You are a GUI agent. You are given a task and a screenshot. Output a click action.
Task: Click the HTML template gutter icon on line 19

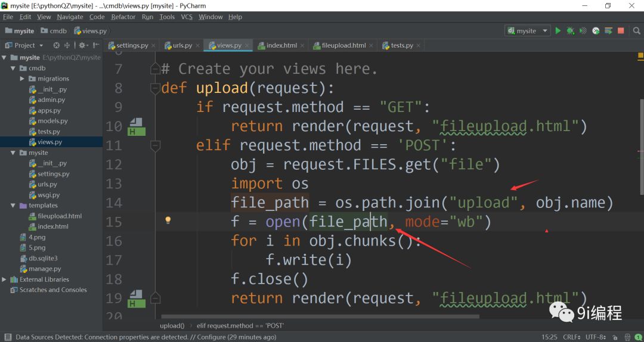(x=137, y=299)
